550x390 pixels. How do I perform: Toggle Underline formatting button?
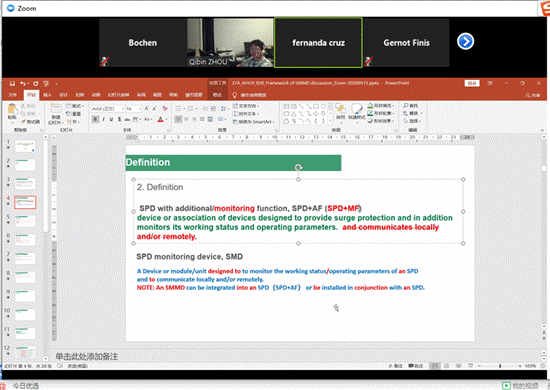112,119
